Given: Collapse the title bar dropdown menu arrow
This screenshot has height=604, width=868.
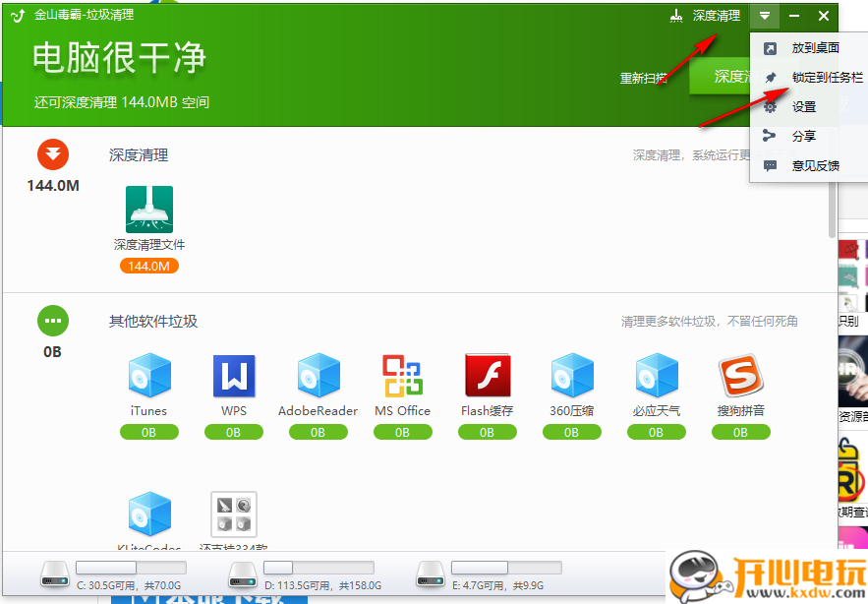Looking at the screenshot, I should point(765,16).
